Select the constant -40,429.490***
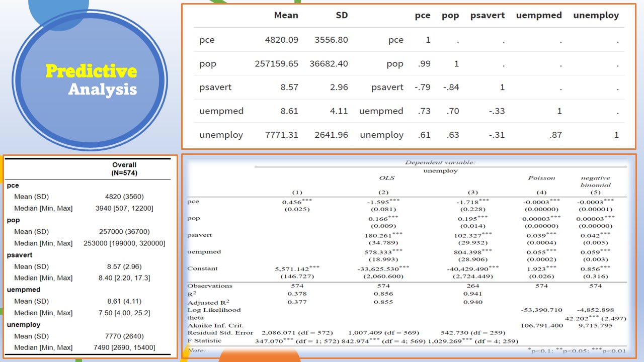644x362 pixels. (x=473, y=268)
